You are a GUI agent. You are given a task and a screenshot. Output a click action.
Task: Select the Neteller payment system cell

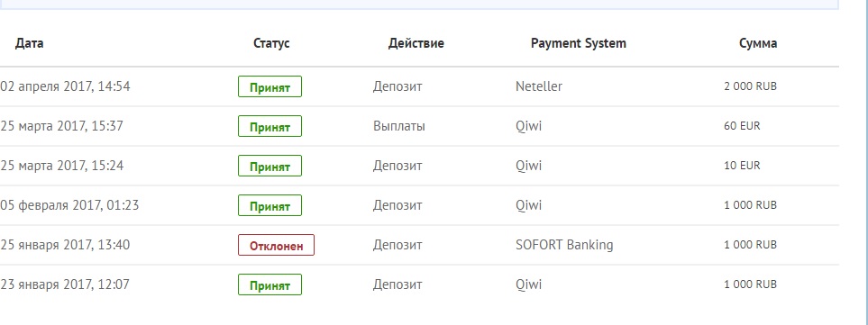tap(539, 86)
